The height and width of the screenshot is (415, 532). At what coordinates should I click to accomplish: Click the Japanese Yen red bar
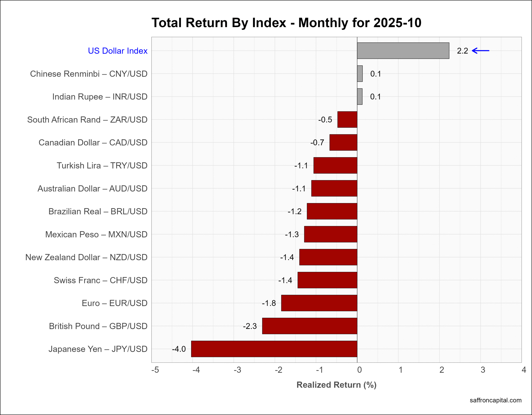274,349
